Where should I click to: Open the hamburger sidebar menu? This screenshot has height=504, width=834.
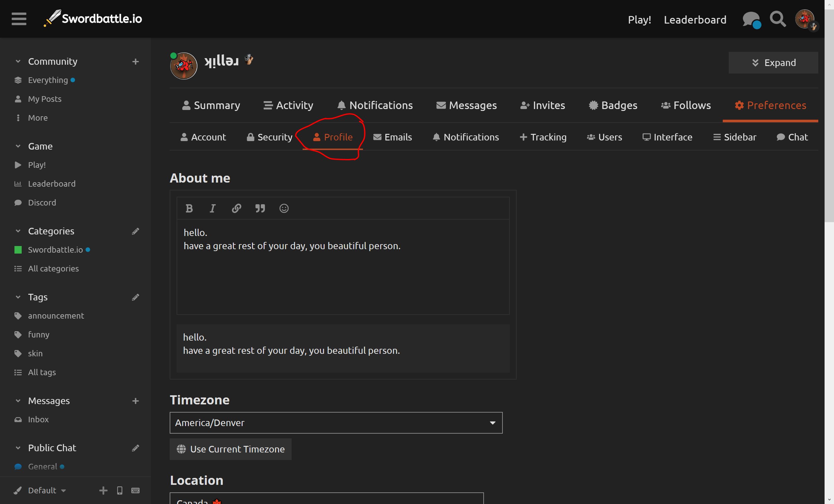pos(19,19)
